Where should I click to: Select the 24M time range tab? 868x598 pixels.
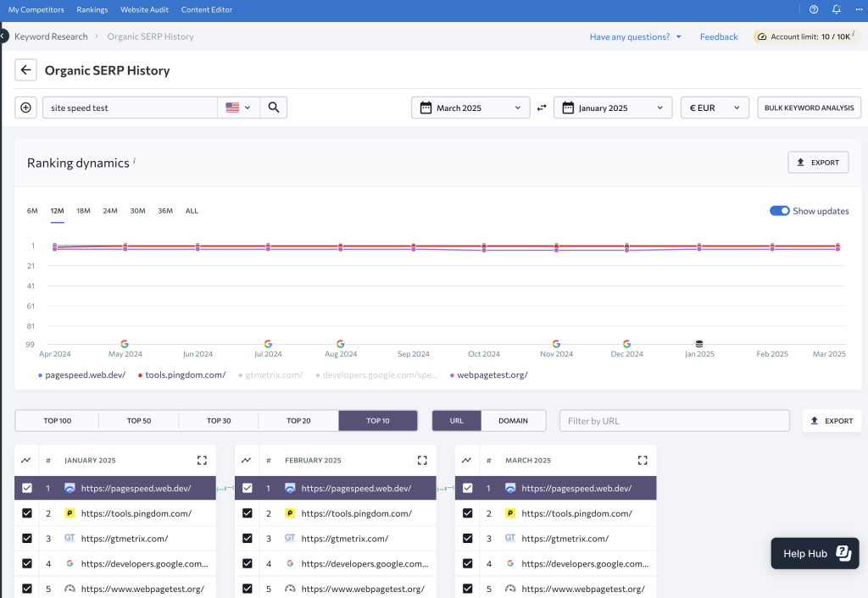tap(110, 211)
